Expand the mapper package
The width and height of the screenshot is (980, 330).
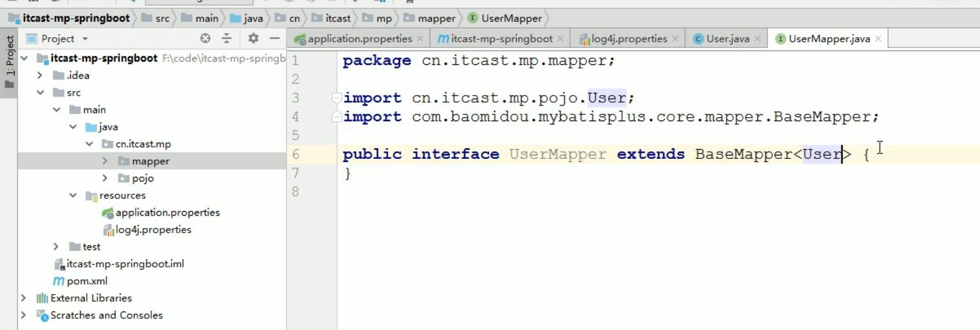point(105,161)
